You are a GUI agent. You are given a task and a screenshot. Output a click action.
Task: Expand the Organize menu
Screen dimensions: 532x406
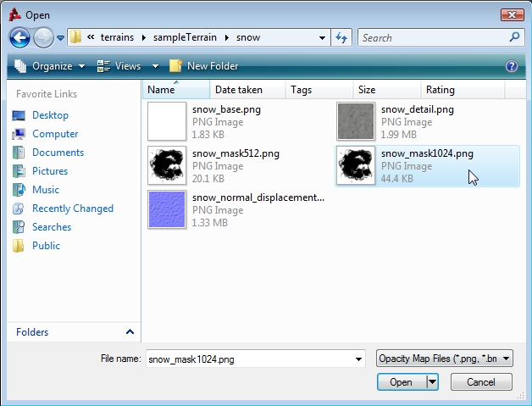tap(51, 66)
